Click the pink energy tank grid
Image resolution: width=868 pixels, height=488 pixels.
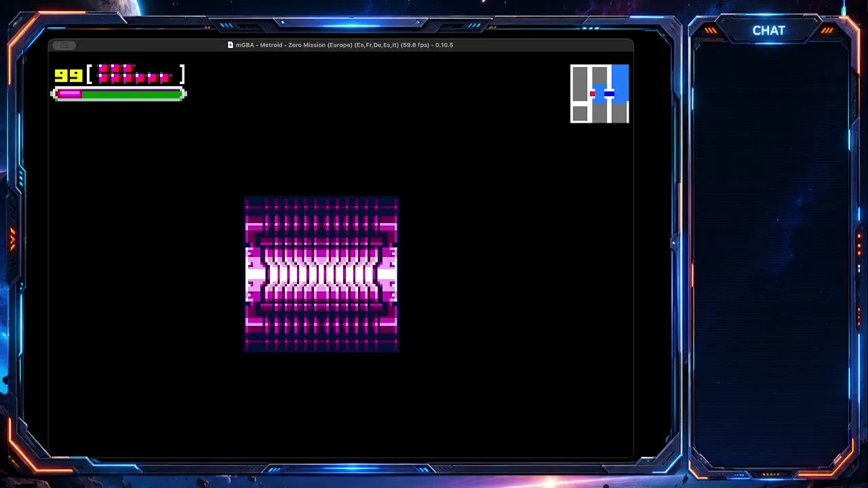[135, 74]
